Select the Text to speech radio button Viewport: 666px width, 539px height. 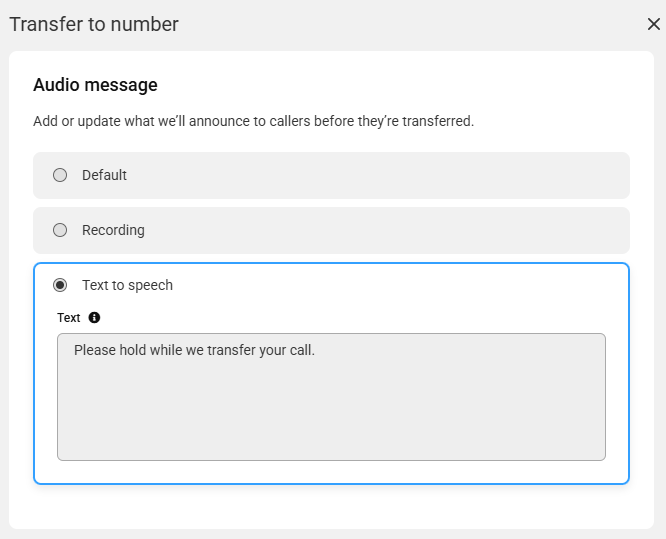(60, 285)
